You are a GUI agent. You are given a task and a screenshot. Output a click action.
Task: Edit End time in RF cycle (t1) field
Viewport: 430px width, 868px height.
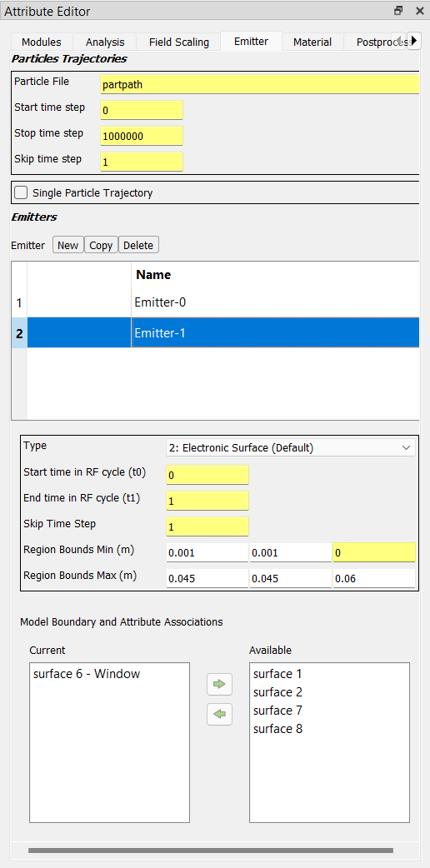coord(207,501)
